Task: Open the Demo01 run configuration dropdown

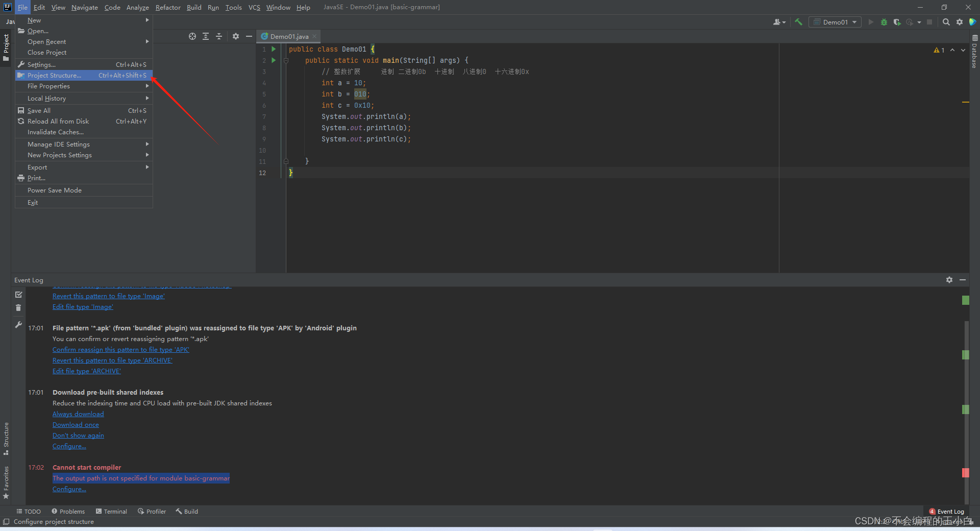Action: point(835,22)
